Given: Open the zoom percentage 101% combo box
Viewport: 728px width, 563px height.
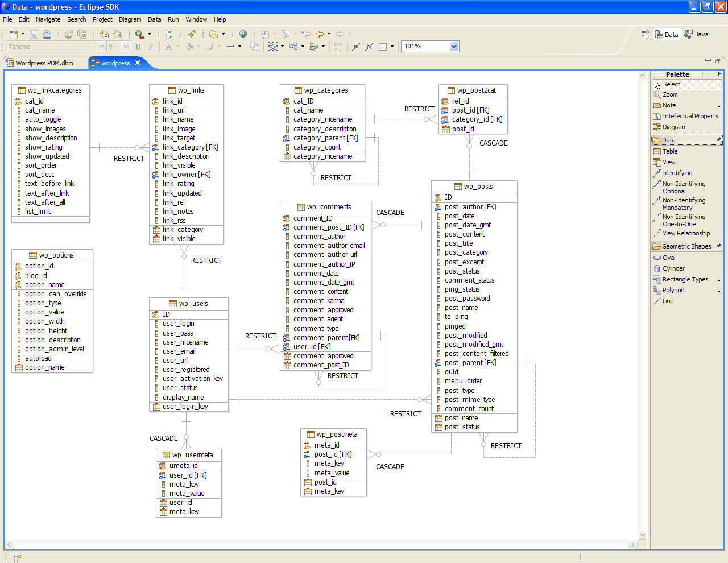Looking at the screenshot, I should (430, 47).
